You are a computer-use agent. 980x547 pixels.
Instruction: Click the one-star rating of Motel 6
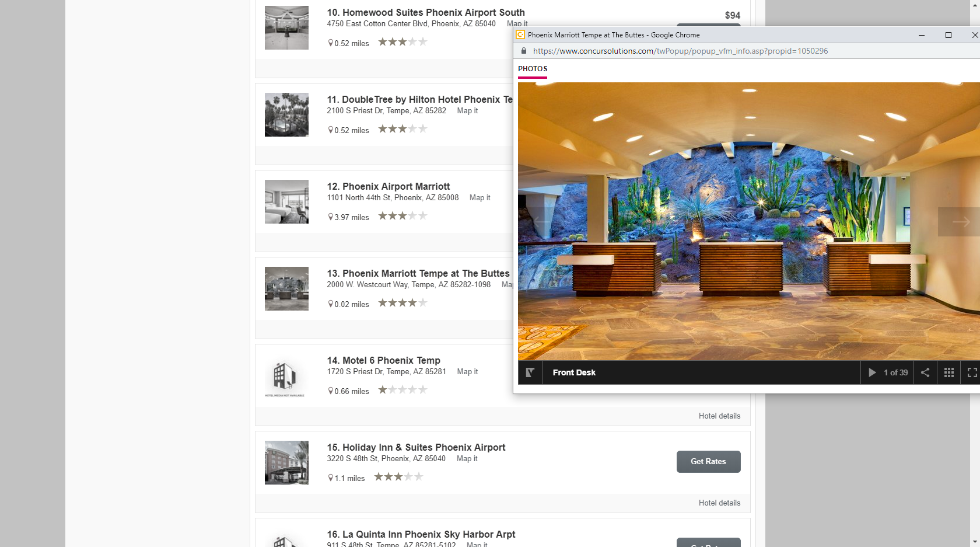pos(402,390)
